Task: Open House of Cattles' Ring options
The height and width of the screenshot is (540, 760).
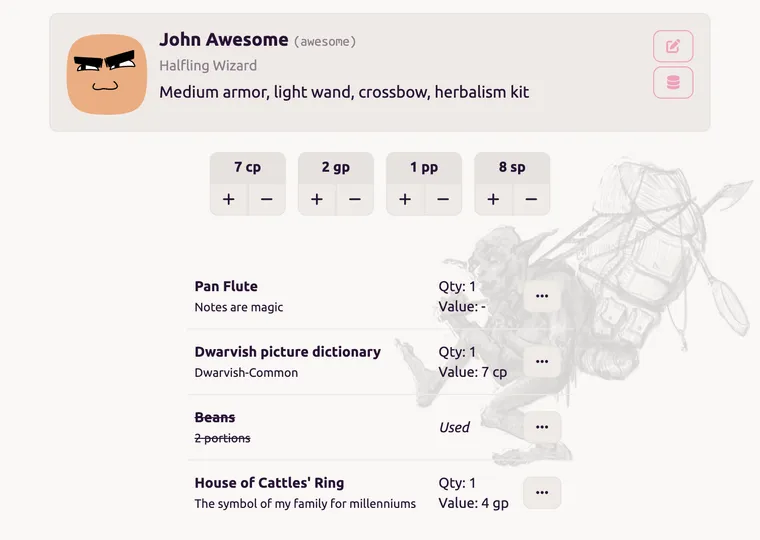Action: click(x=542, y=492)
